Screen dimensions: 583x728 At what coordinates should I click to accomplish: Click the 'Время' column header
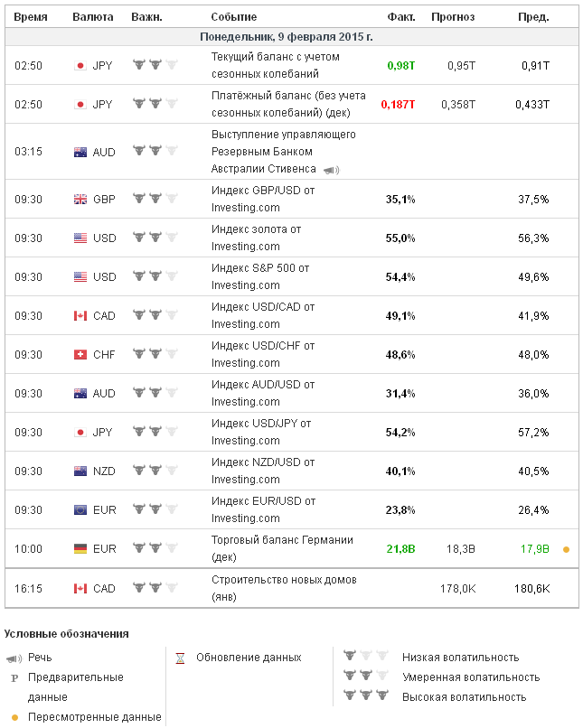point(31,17)
